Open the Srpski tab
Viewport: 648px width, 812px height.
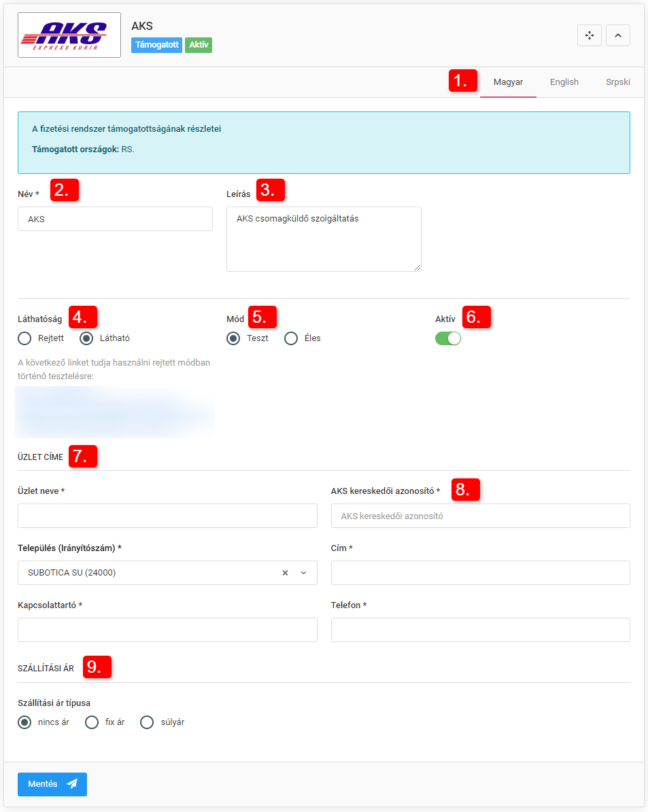pos(617,82)
